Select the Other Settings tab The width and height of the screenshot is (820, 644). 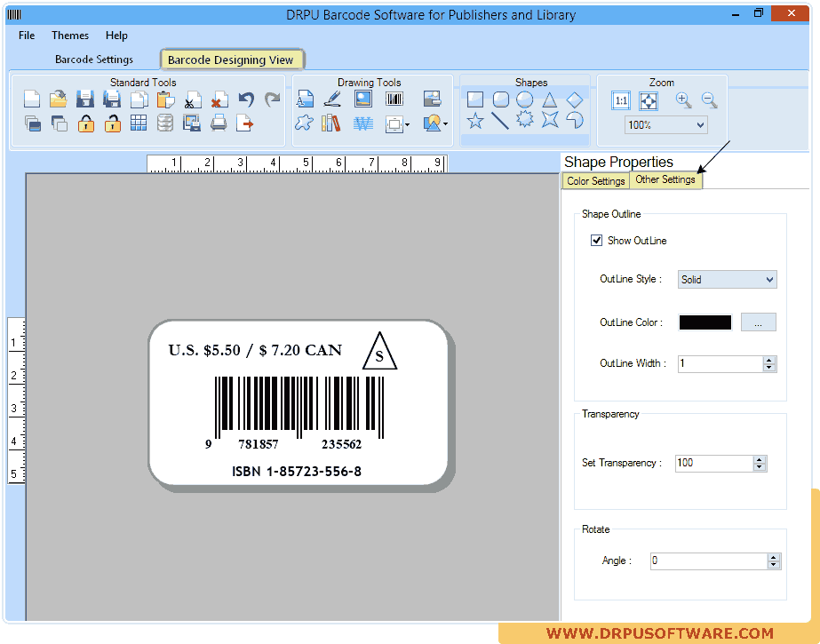pos(665,179)
